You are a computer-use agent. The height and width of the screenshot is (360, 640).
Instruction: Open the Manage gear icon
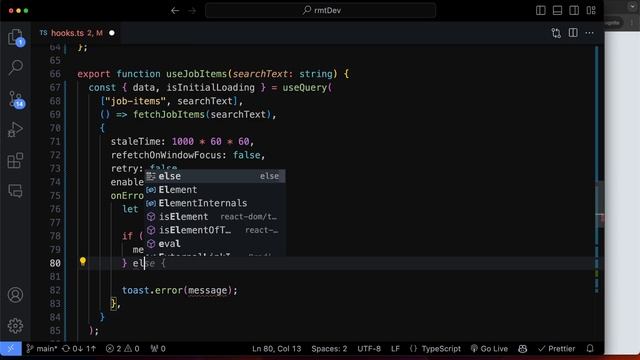pos(16,325)
